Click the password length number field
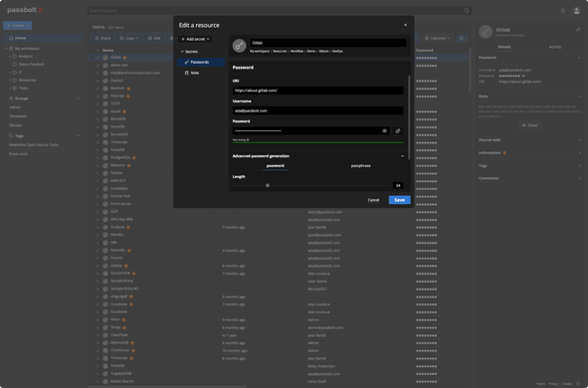The height and width of the screenshot is (388, 588). tap(398, 186)
